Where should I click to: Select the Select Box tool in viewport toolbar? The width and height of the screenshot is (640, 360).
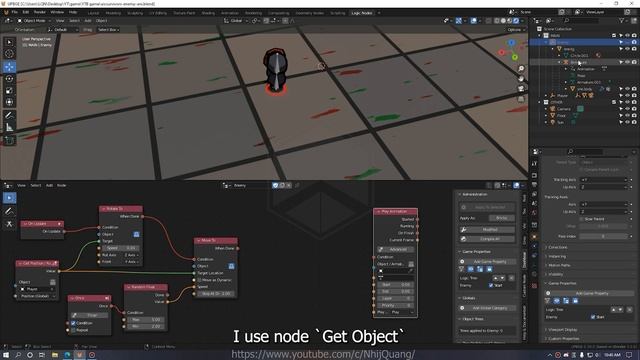click(x=10, y=42)
